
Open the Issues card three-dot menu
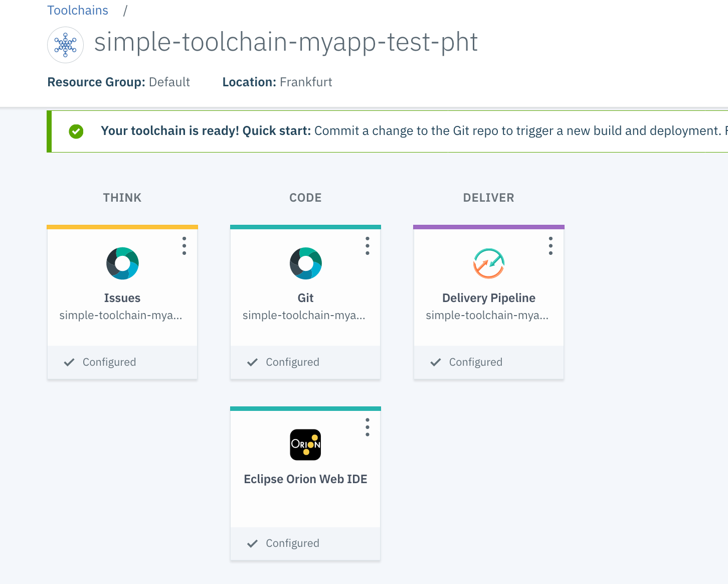tap(185, 246)
